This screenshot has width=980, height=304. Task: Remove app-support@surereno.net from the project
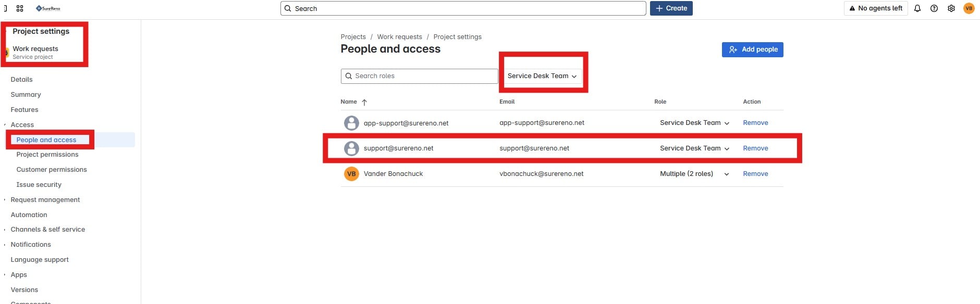[x=755, y=123]
